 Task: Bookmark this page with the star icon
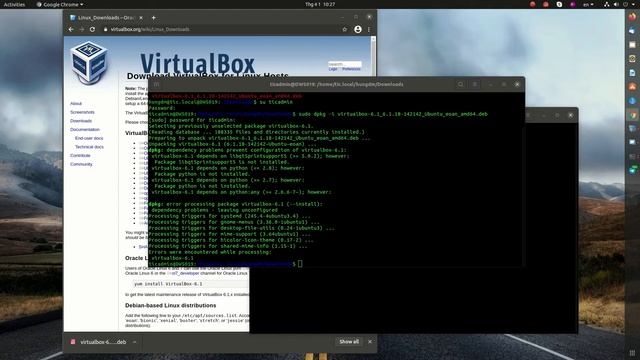click(x=344, y=29)
